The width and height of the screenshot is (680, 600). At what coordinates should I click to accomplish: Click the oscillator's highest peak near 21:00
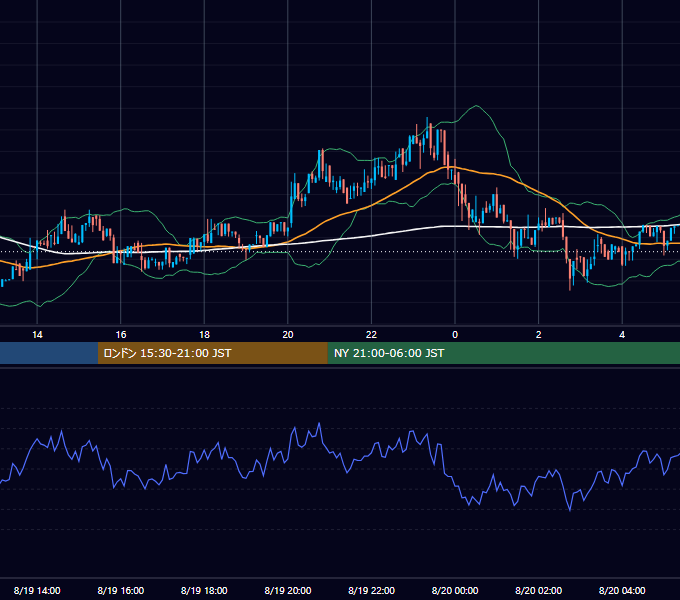pyautogui.click(x=320, y=424)
